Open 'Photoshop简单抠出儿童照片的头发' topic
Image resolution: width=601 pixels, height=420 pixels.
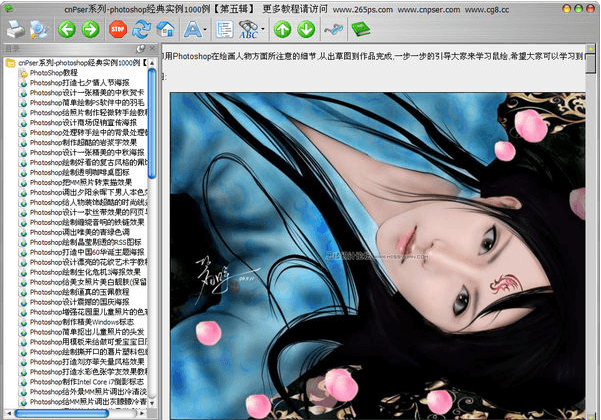coord(87,332)
